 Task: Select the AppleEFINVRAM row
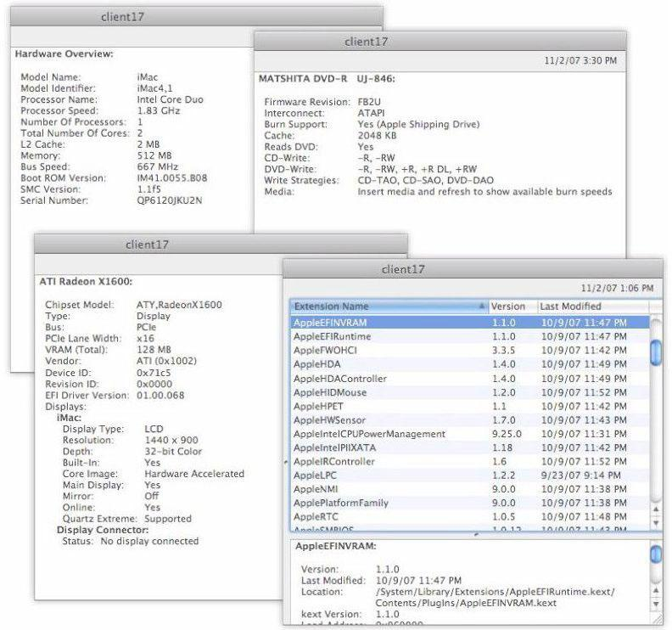382,323
